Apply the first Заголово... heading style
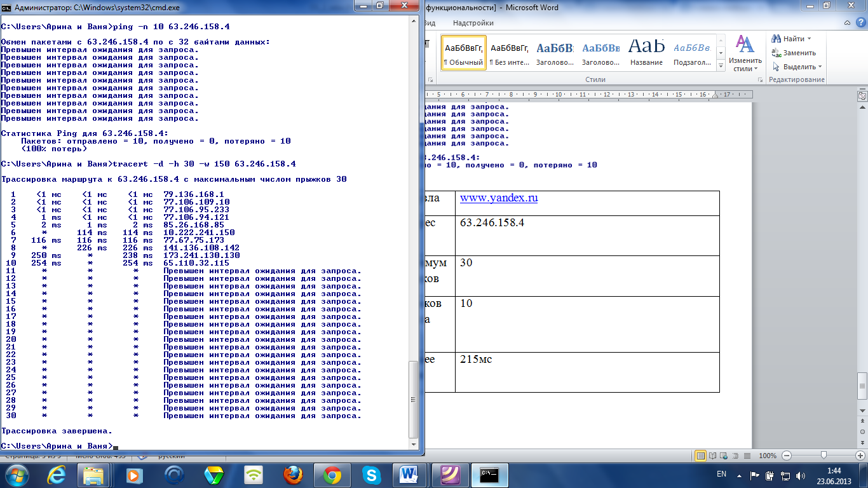Image resolution: width=868 pixels, height=488 pixels. click(x=555, y=53)
